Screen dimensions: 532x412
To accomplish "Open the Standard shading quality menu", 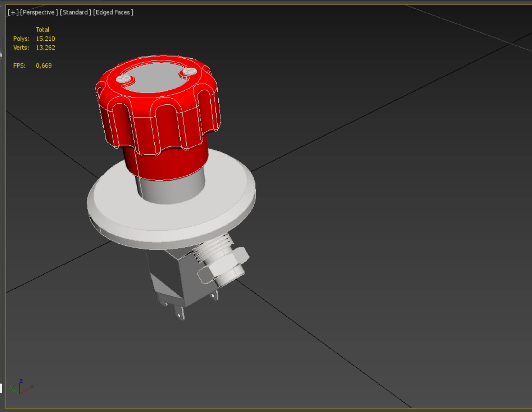I will 76,12.
